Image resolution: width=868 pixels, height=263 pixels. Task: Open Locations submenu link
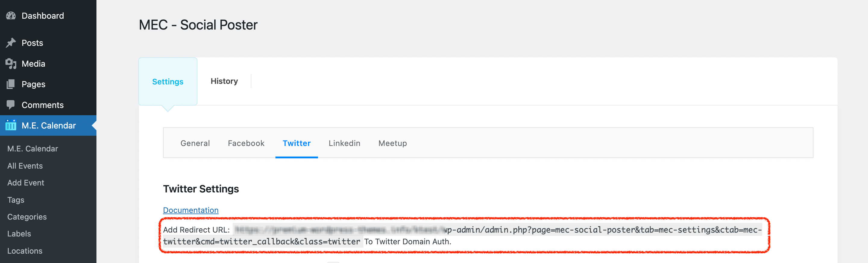(25, 251)
